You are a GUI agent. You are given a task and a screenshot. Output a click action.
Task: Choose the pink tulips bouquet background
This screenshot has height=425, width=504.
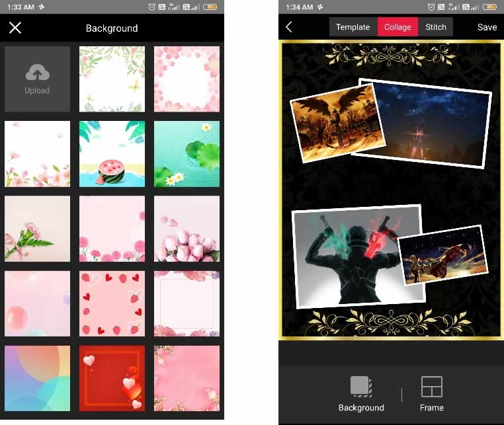(187, 229)
